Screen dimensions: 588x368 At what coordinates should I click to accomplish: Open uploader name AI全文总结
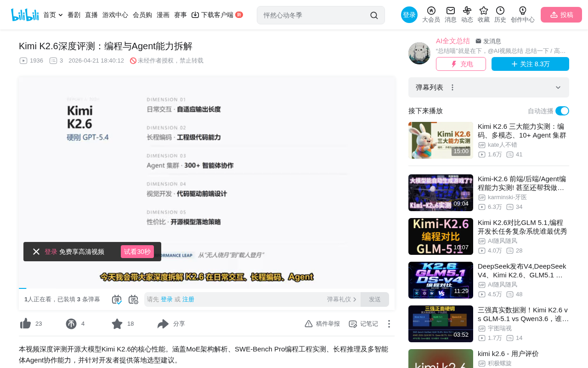(453, 41)
